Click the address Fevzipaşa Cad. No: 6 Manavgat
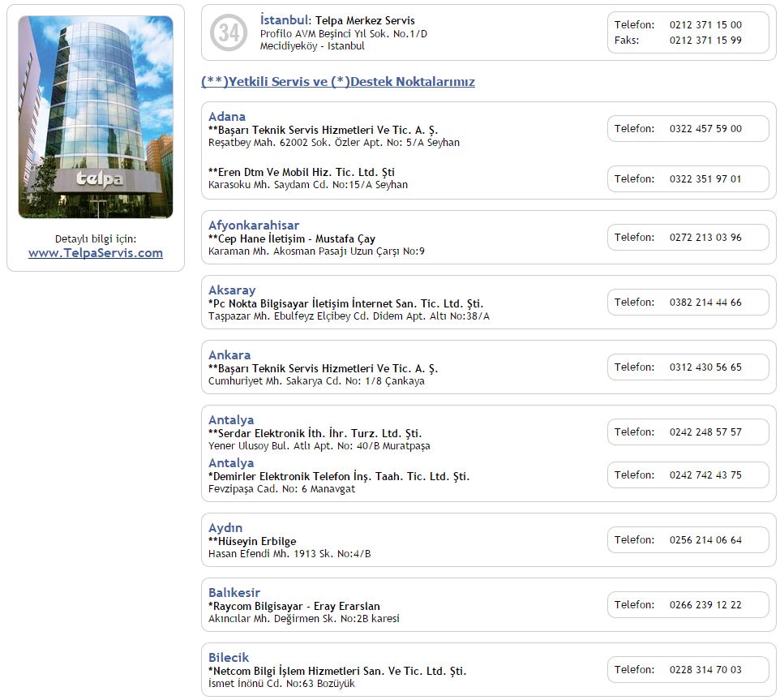 [281, 489]
